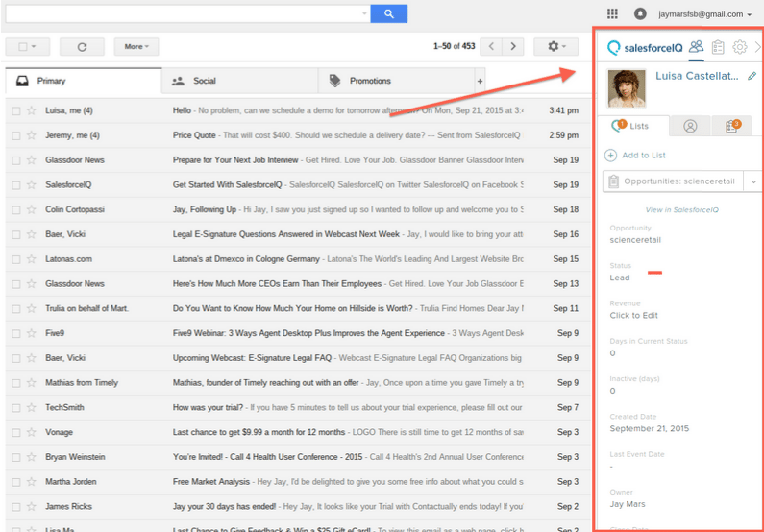This screenshot has width=764, height=532.
Task: Star the James Ricks email
Action: coord(32,507)
